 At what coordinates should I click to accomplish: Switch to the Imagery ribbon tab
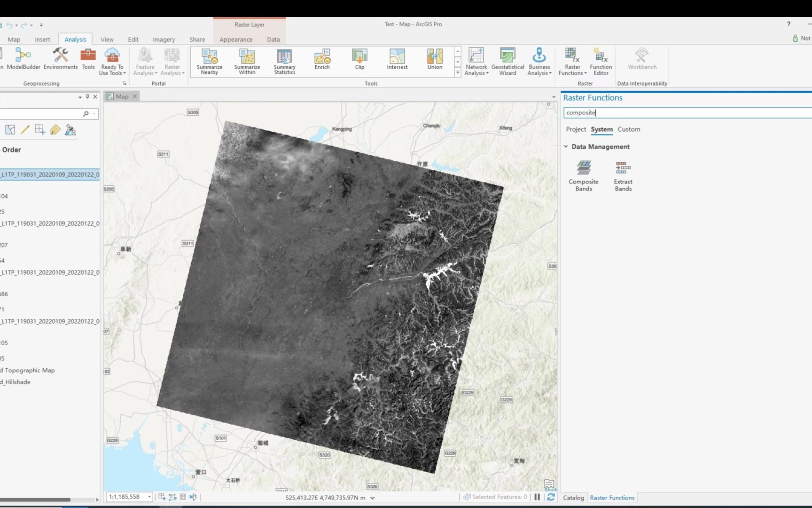coord(164,40)
